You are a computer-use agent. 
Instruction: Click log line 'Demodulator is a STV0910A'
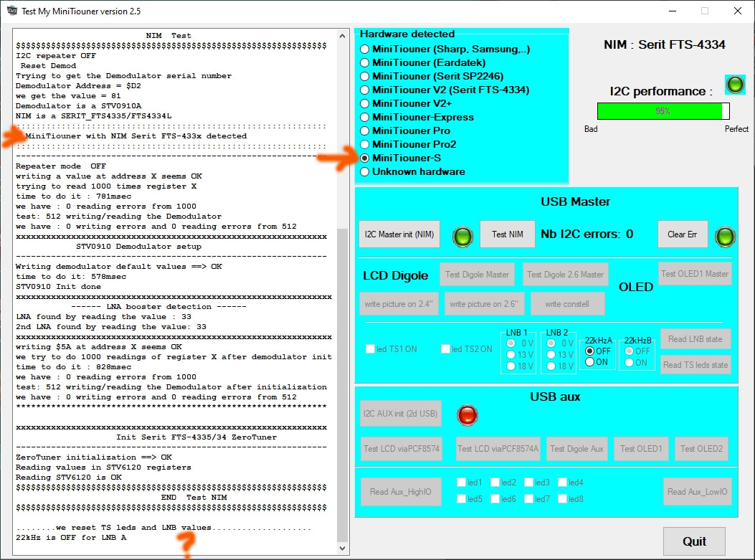78,106
